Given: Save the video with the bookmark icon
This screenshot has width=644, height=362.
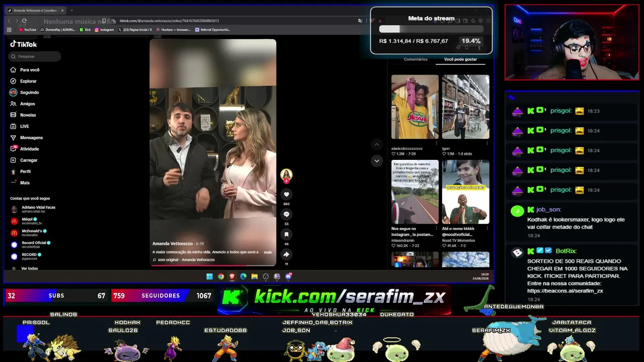Looking at the screenshot, I should coord(286,234).
